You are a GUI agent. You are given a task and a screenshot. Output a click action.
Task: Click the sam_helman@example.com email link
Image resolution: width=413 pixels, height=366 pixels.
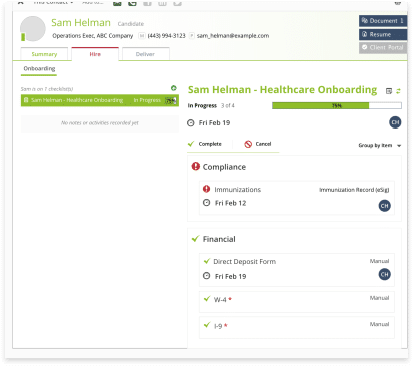click(233, 36)
